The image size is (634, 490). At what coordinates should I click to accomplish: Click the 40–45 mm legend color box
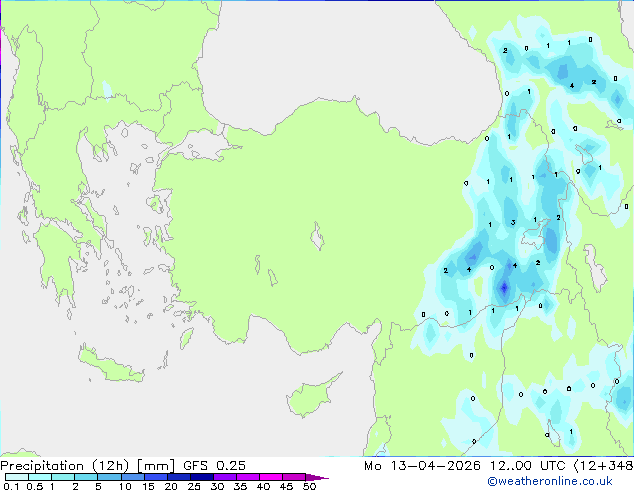click(271, 477)
